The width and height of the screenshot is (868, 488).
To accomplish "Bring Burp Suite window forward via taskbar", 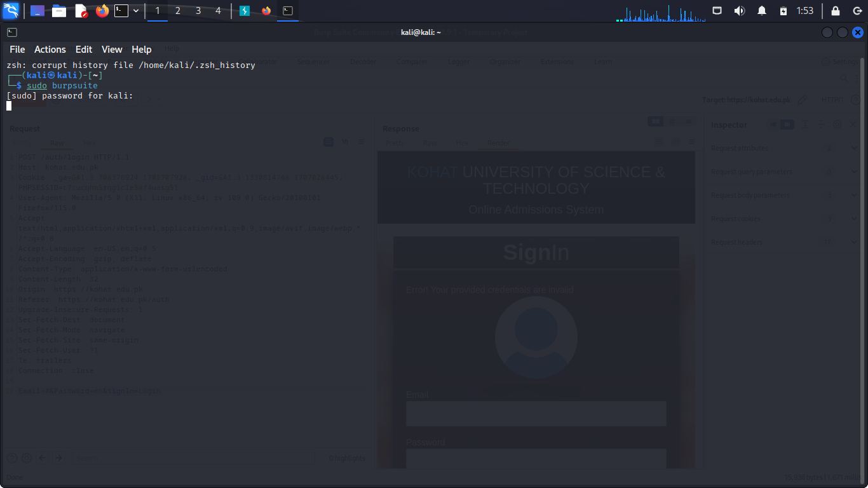I will (245, 11).
